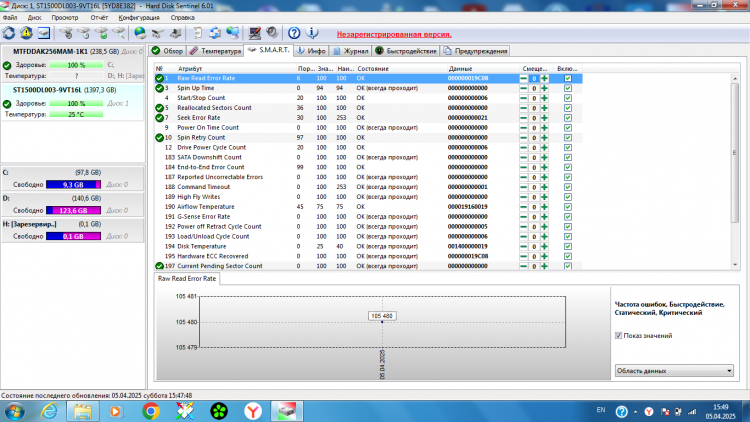Switch to the Инфо tab
Image resolution: width=750 pixels, height=422 pixels.
tap(311, 51)
